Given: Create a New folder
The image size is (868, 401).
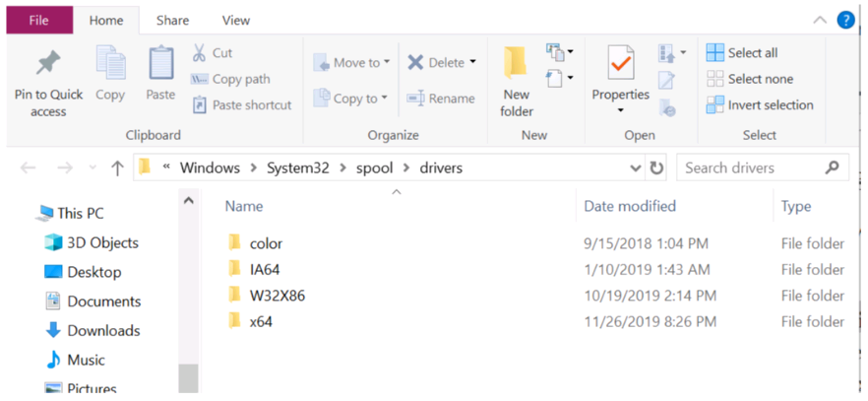Looking at the screenshot, I should coord(516,82).
